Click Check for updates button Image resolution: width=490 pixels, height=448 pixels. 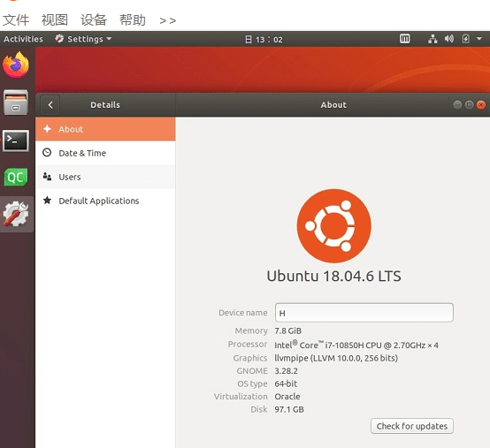tap(412, 426)
